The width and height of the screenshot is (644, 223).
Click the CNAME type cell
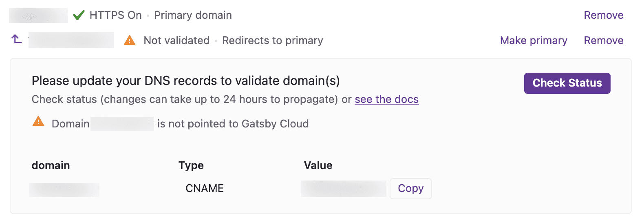point(205,188)
